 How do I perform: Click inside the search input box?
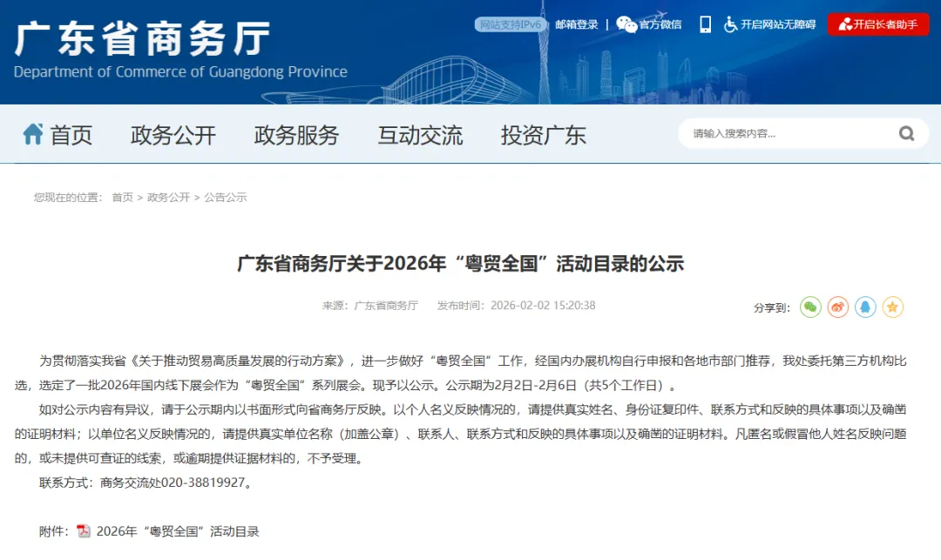click(767, 133)
